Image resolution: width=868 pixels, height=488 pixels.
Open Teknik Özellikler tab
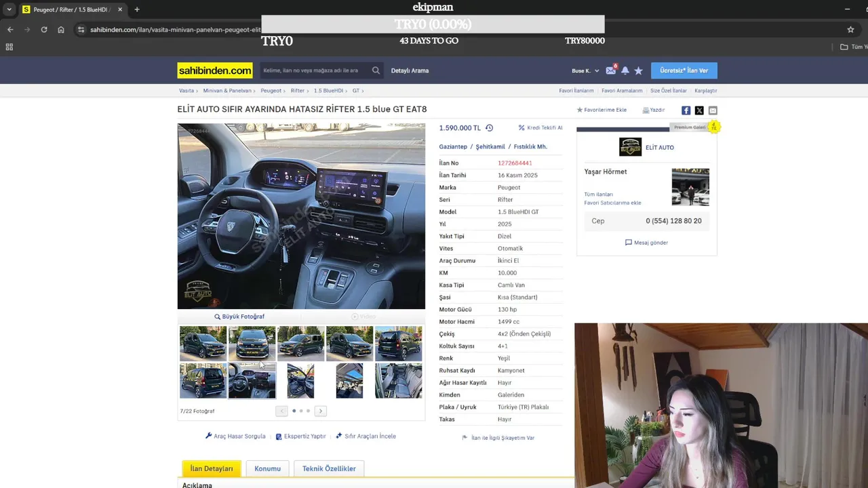[x=329, y=468]
